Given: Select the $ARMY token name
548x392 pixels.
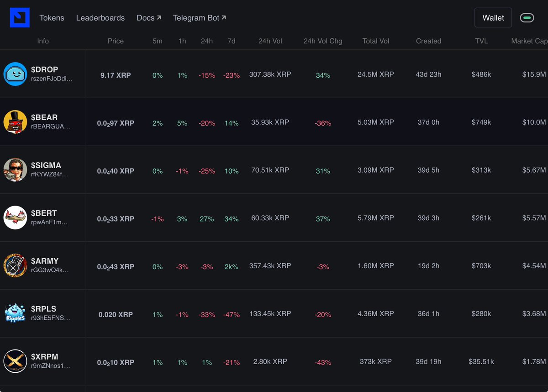Looking at the screenshot, I should click(45, 261).
